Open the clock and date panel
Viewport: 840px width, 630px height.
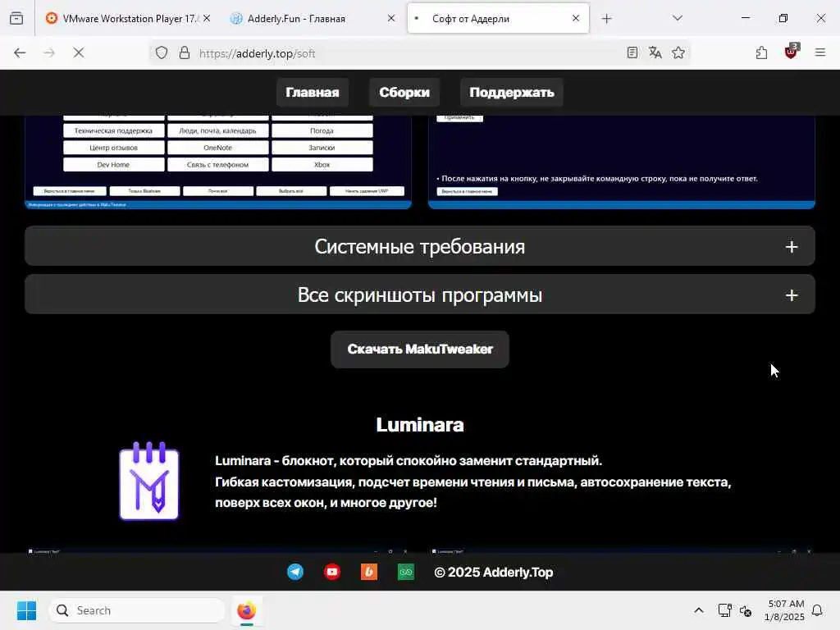785,610
